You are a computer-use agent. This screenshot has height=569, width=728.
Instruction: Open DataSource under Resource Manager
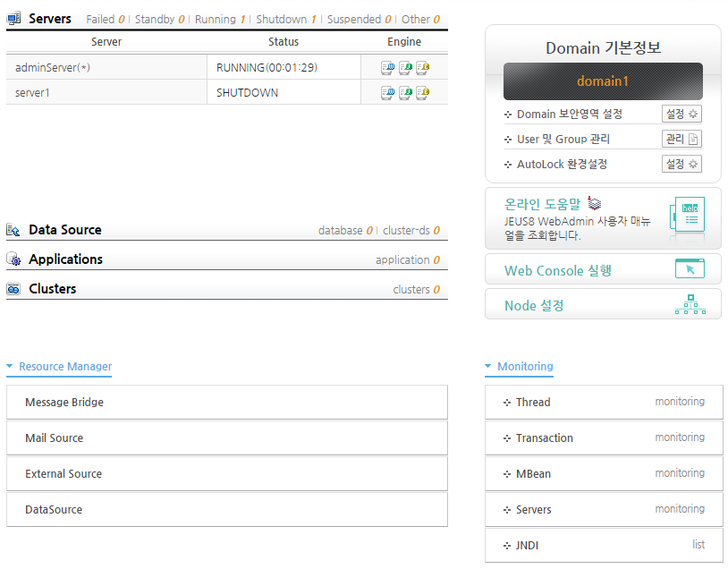click(x=227, y=510)
